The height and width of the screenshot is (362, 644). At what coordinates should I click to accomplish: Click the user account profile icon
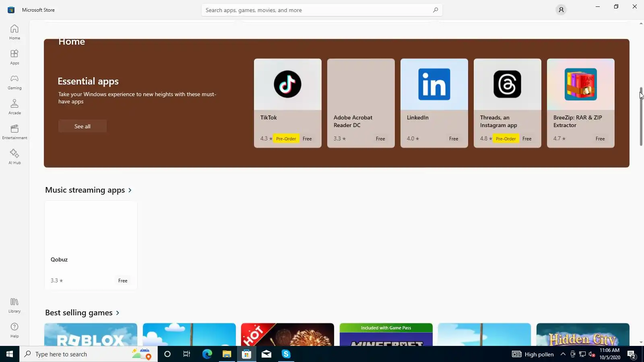[561, 10]
